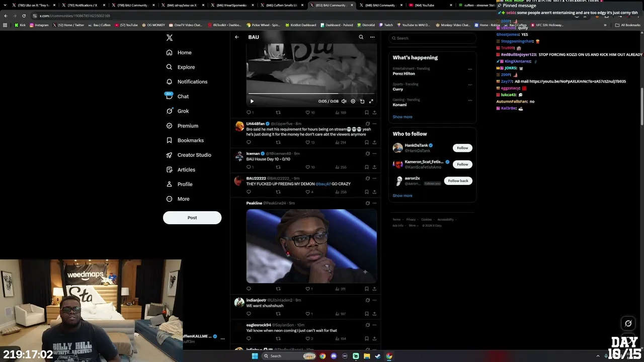
Task: Show more under Who to follow
Action: coord(403,196)
